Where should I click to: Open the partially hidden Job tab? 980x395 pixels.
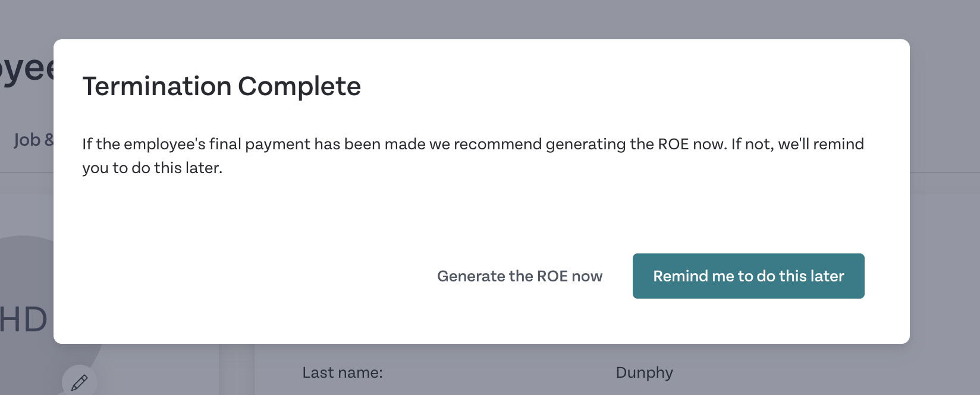click(x=33, y=140)
